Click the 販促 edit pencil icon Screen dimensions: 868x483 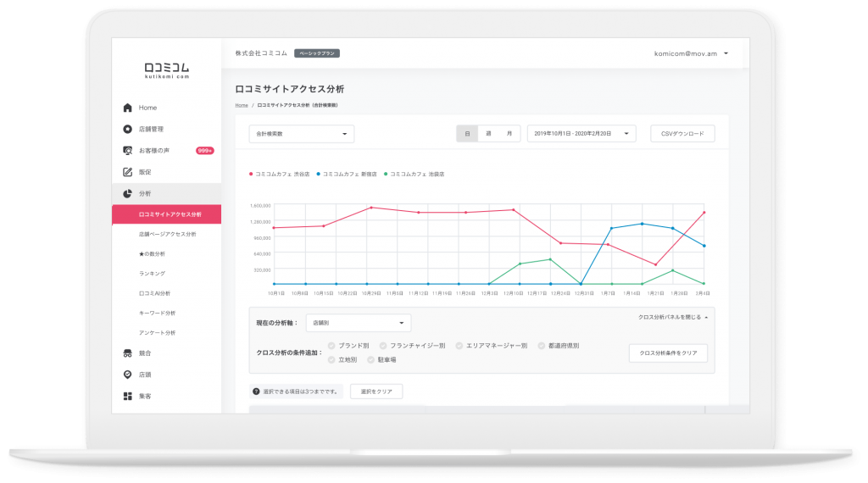click(127, 172)
